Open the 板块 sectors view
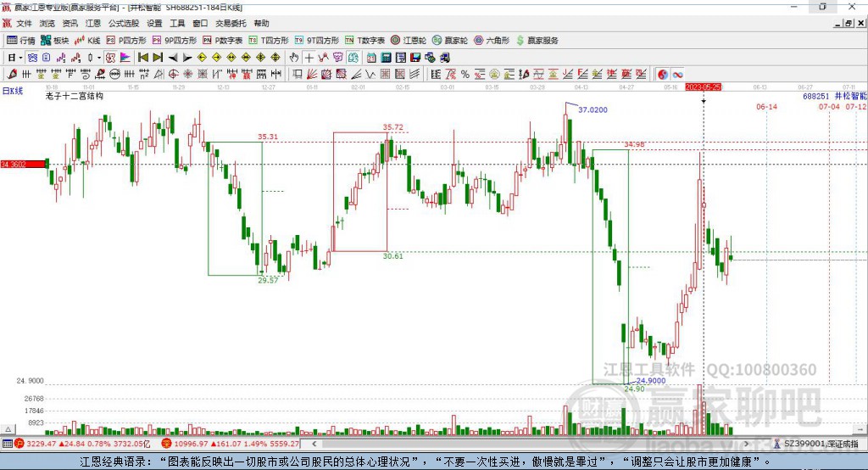Image resolution: width=868 pixels, height=470 pixels. click(54, 41)
